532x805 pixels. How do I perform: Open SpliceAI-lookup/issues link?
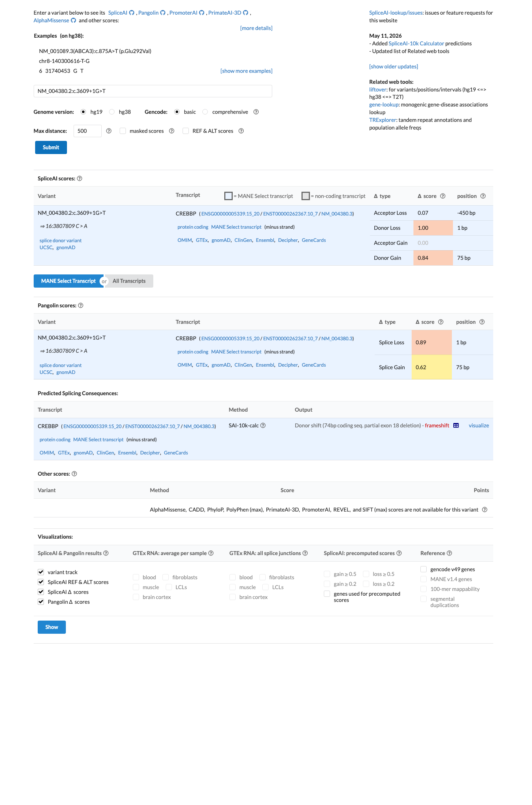click(x=396, y=13)
